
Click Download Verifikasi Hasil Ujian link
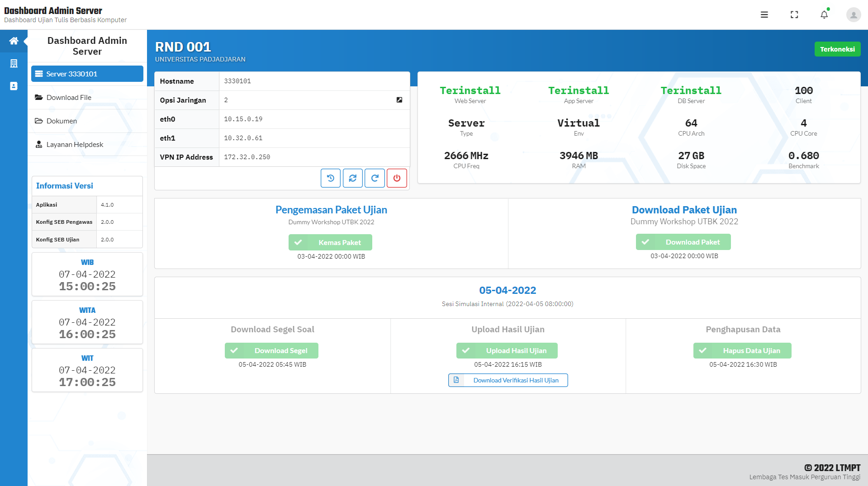(508, 380)
